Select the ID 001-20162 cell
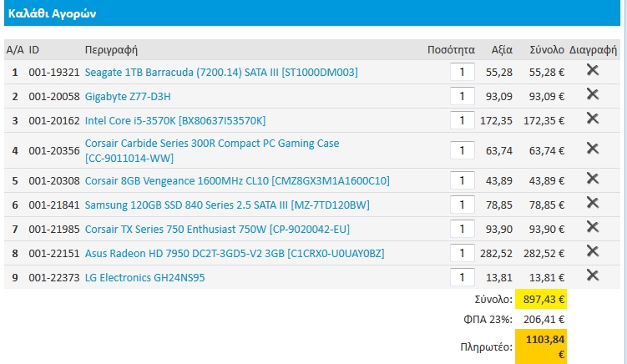627x364 pixels. (x=54, y=121)
